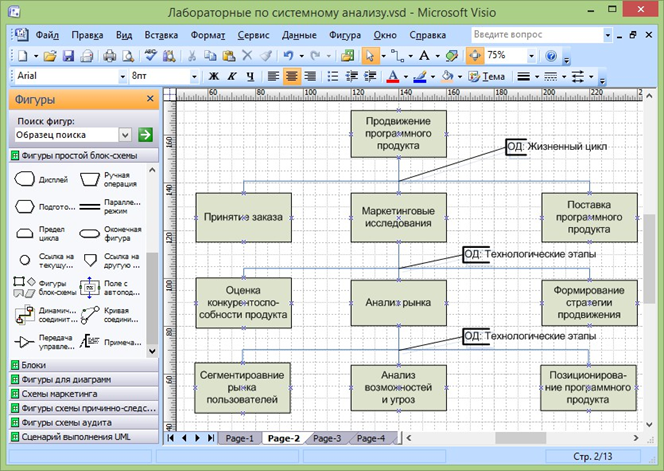Open the Arial font dropdown
664x471 pixels.
coord(122,77)
